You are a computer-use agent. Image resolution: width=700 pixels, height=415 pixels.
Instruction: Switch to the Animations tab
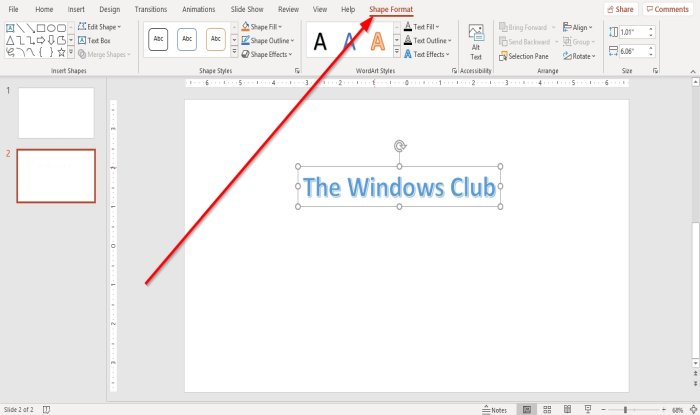199,9
